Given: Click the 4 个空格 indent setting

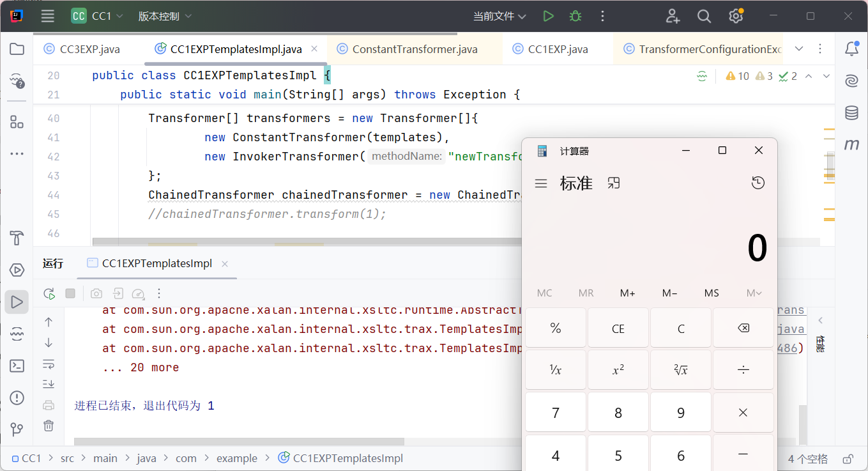Looking at the screenshot, I should (x=807, y=459).
